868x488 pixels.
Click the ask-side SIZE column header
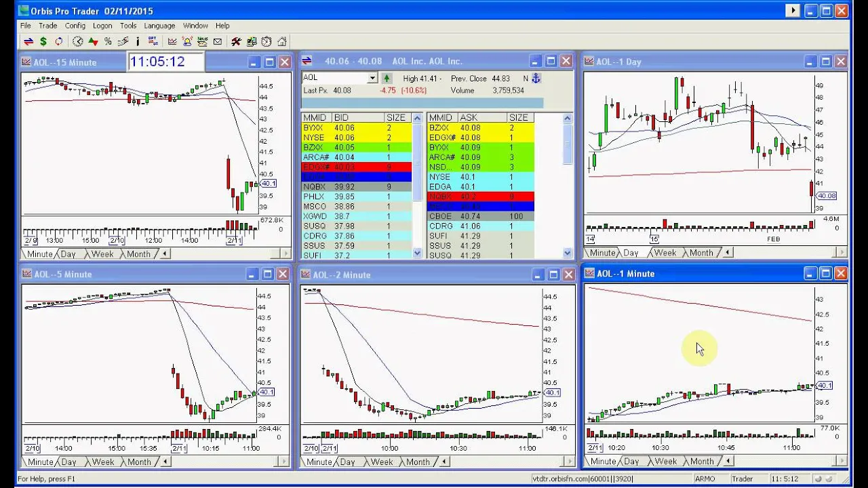point(521,118)
